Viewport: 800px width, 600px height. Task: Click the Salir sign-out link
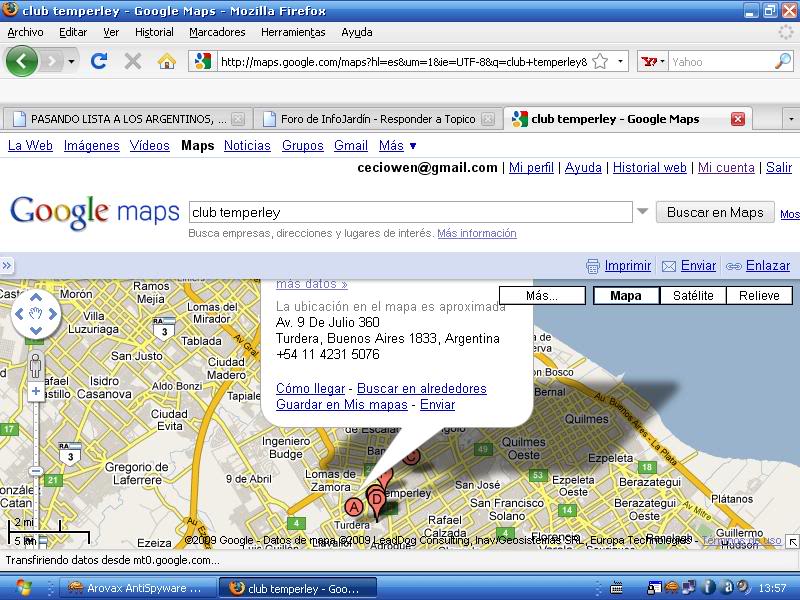pyautogui.click(x=779, y=167)
